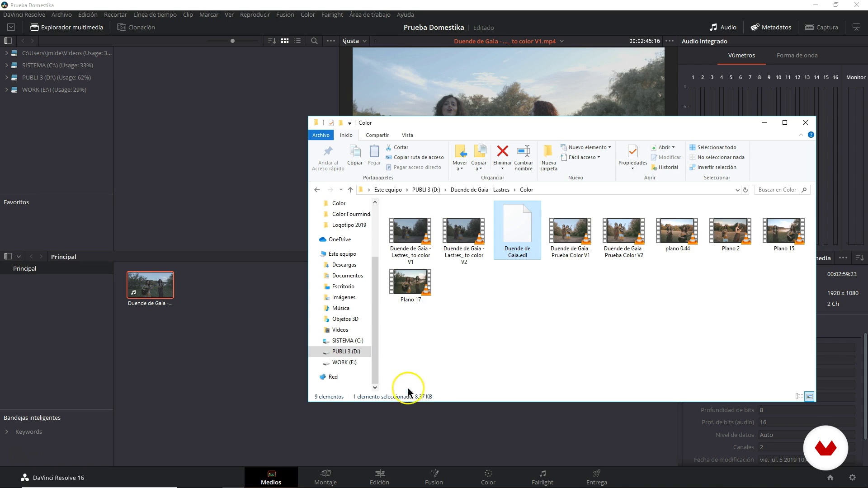Open Explorer address bar history dropdown

737,190
